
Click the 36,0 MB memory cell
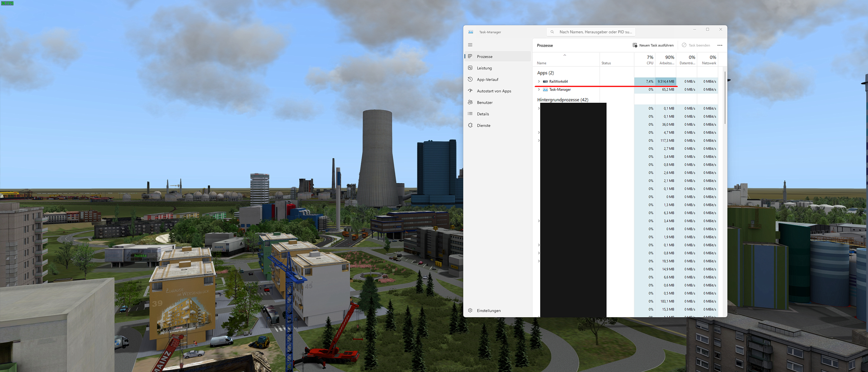click(666, 124)
